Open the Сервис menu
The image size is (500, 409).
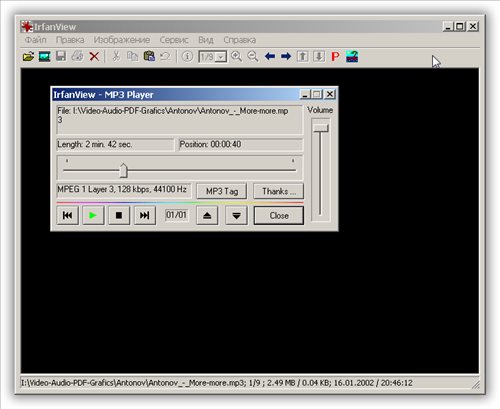[x=174, y=40]
